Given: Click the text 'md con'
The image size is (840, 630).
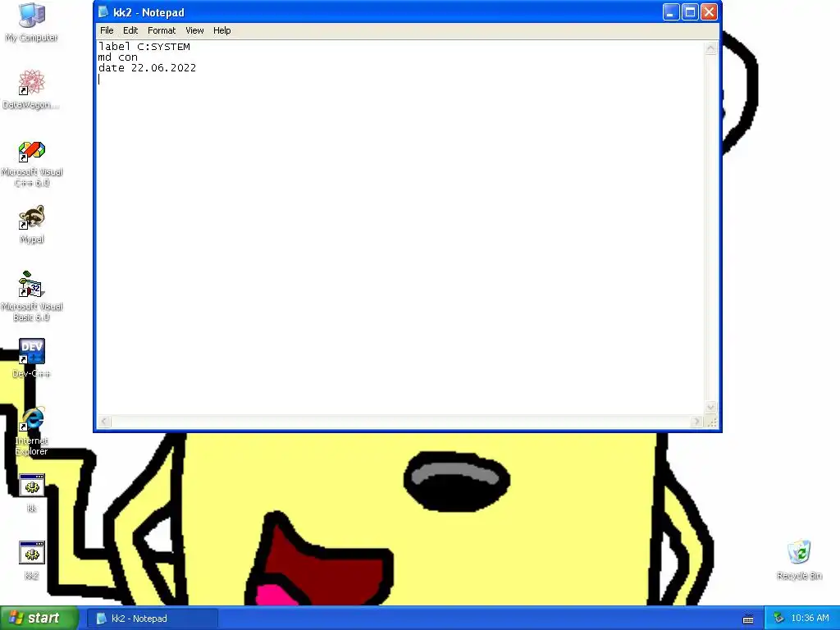Looking at the screenshot, I should click(x=118, y=57).
